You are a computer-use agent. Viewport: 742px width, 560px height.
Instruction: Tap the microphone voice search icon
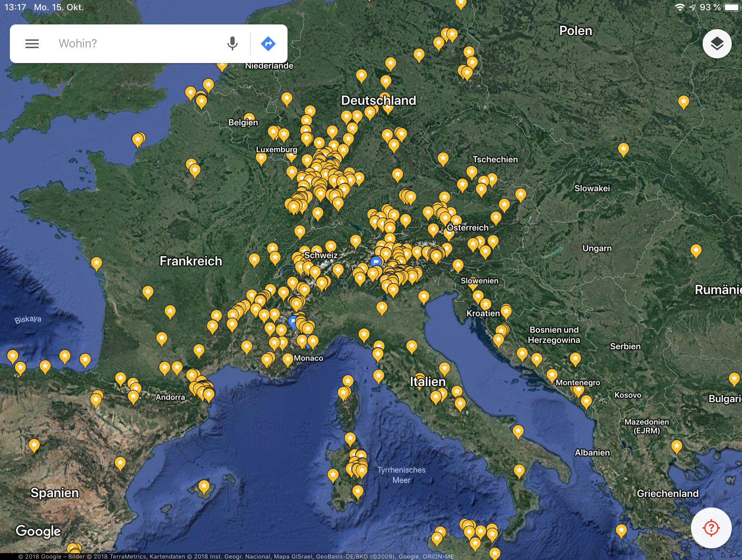pos(232,44)
